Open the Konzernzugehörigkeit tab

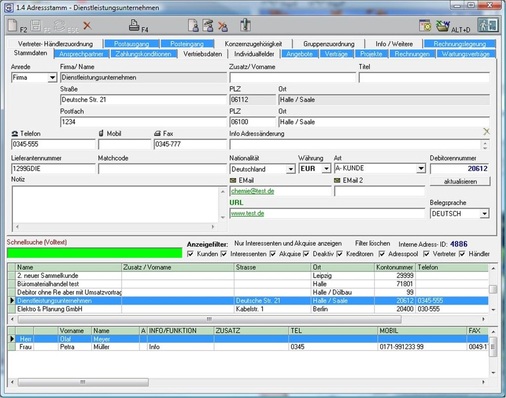[x=253, y=44]
